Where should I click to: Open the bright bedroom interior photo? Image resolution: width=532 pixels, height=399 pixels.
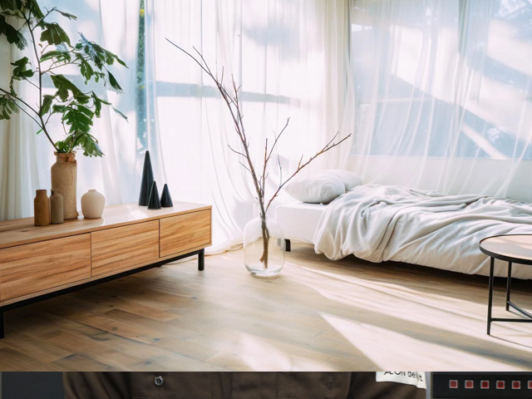[266, 185]
